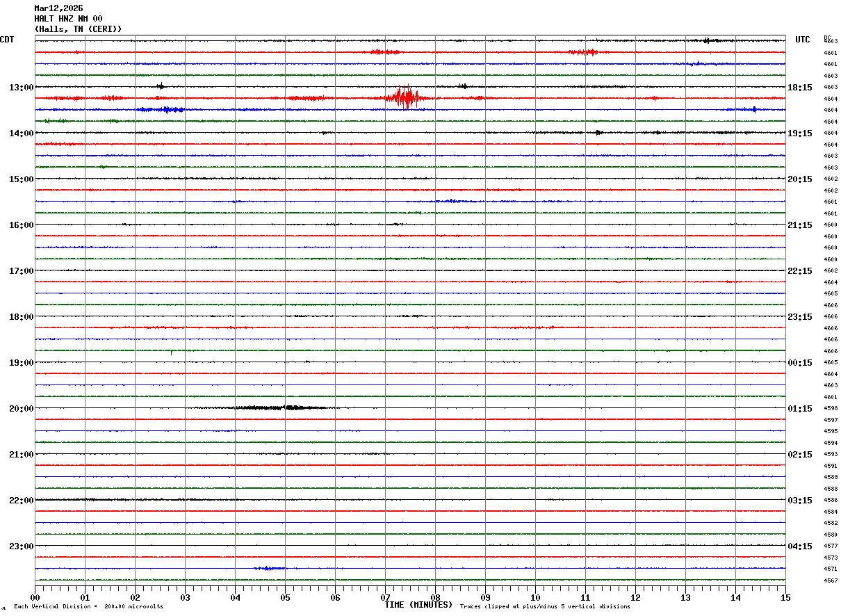
Task: Click the 00 minute mark on the time axis
Action: [x=35, y=597]
